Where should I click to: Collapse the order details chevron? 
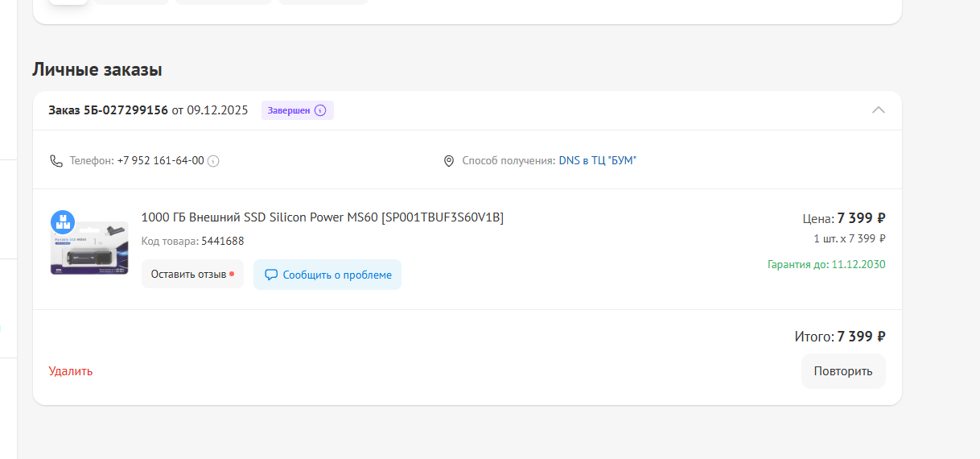[x=879, y=110]
